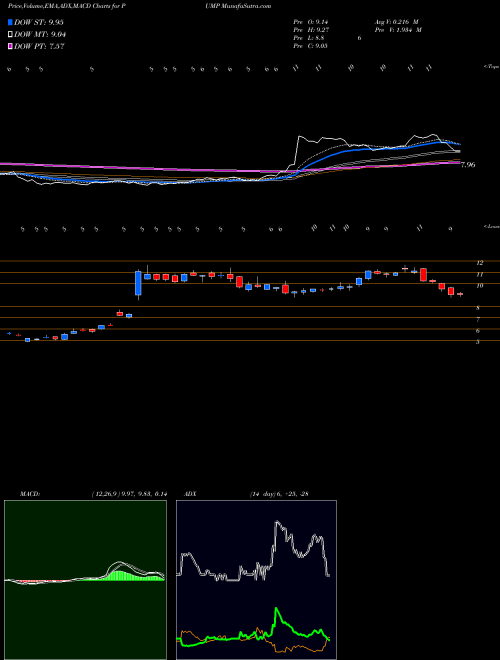Click the '7.96' price label on EMA chart
Viewport: 500px width, 660px height.
468,165
